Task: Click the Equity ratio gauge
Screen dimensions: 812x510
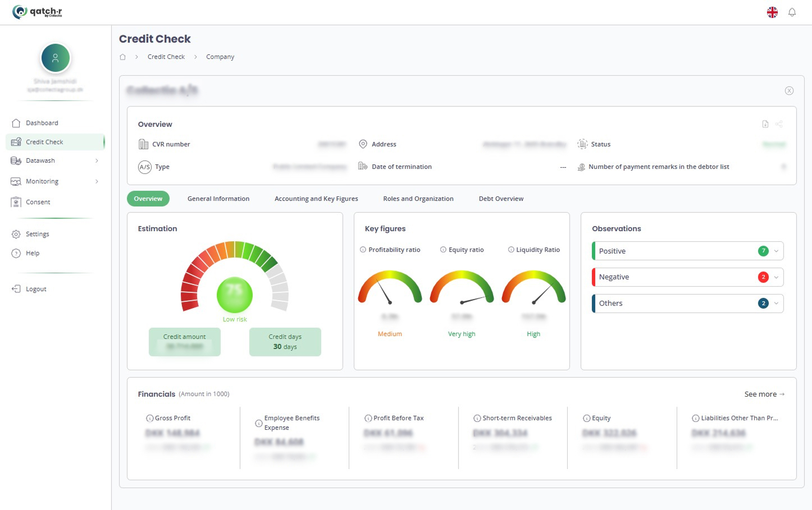Action: pos(462,287)
